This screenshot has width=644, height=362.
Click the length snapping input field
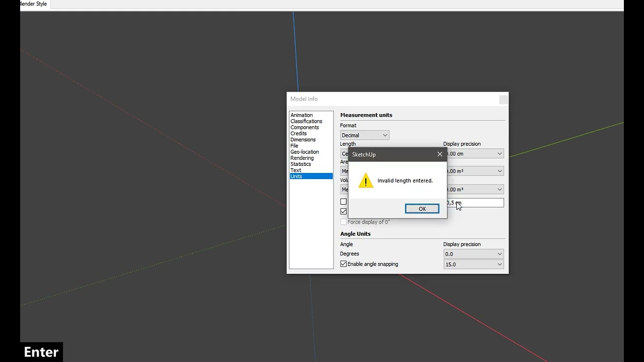coord(475,203)
